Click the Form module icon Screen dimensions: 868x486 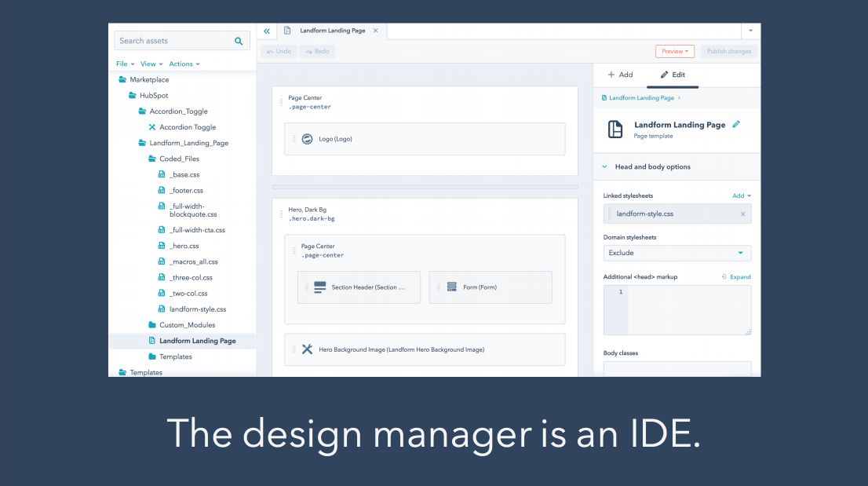tap(451, 287)
